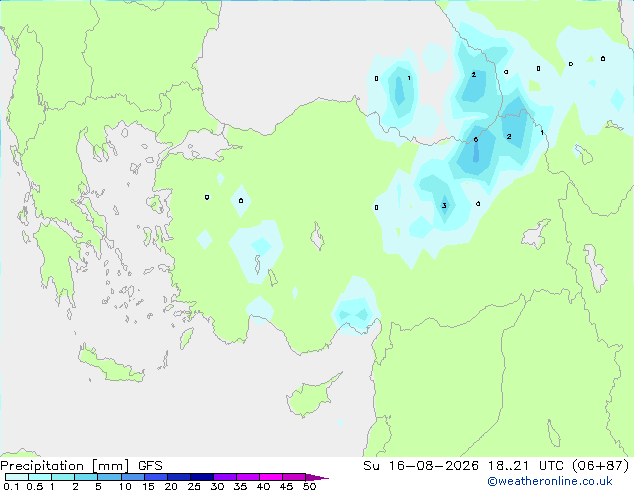Click the 25 legend scale value

click(x=194, y=486)
